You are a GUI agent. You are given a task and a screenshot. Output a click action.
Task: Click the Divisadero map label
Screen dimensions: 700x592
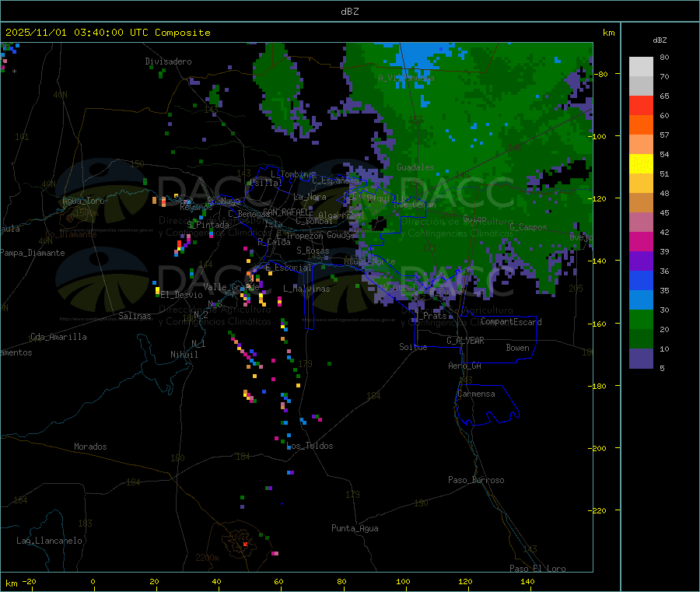[168, 61]
